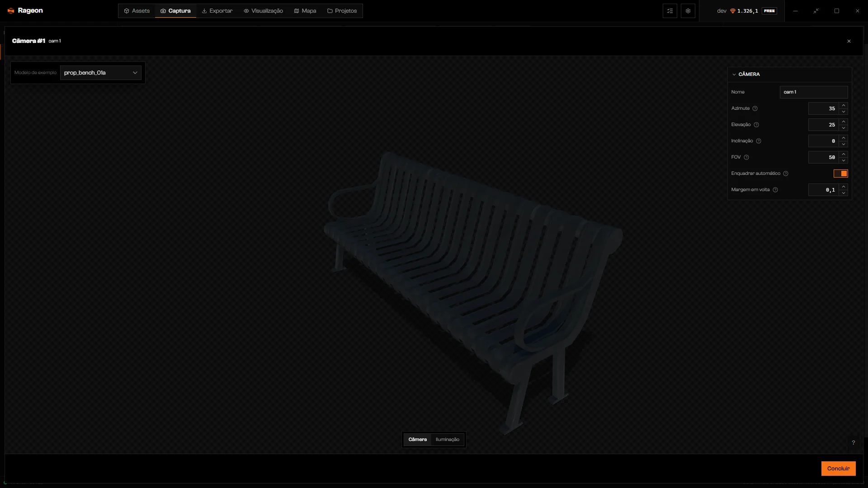Viewport: 868px width, 488px height.
Task: Switch to Iluminação mode
Action: (448, 440)
